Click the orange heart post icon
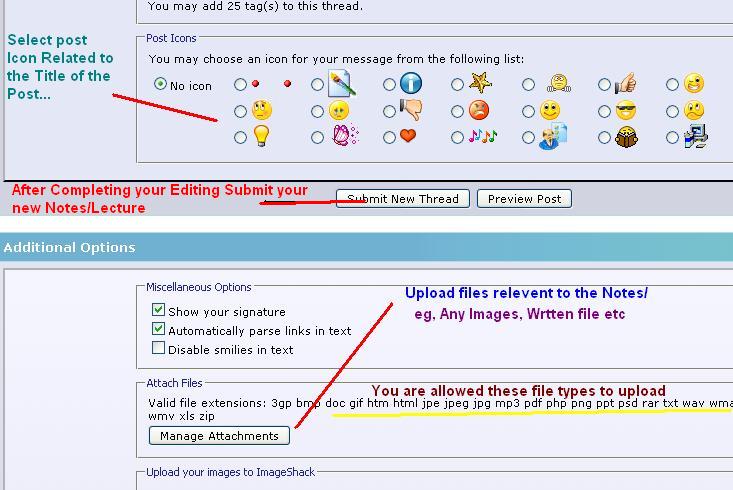The height and width of the screenshot is (490, 733). pos(408,136)
